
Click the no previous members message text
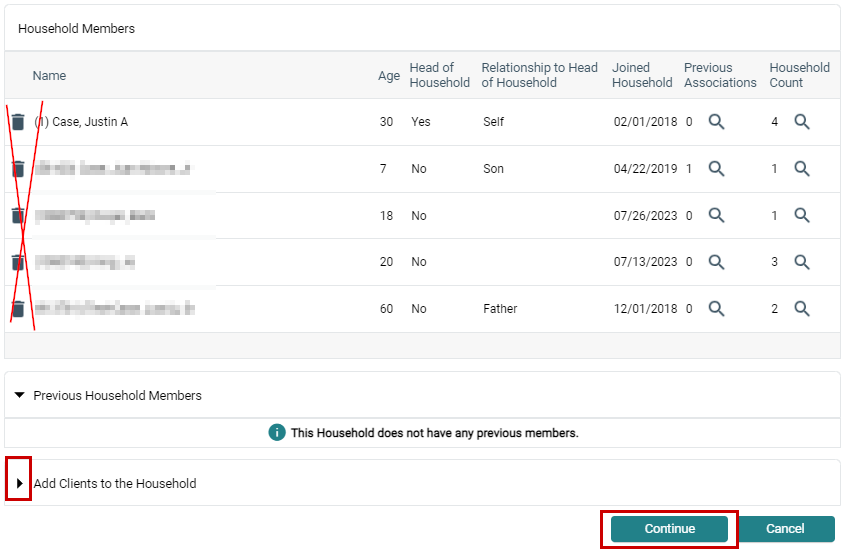(434, 433)
